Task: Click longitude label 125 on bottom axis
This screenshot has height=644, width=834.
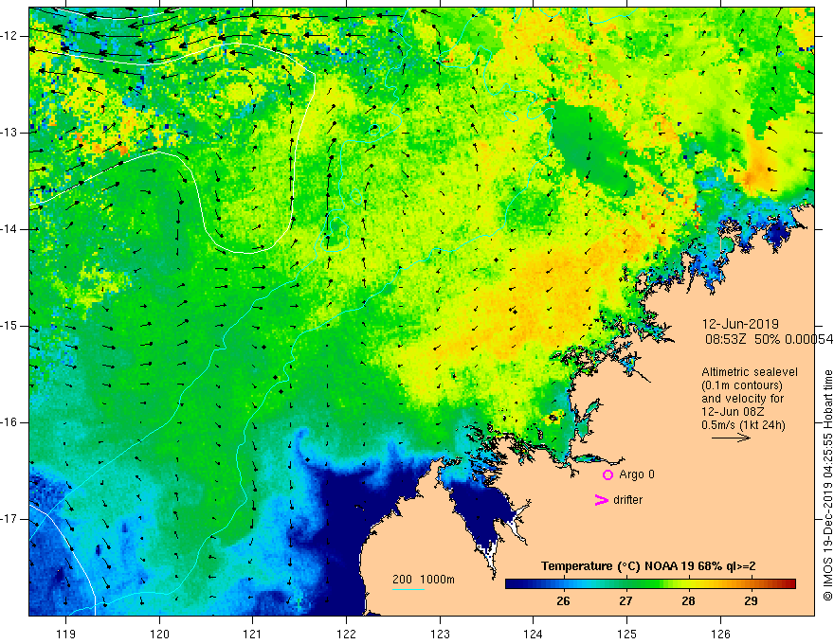Action: click(x=627, y=634)
